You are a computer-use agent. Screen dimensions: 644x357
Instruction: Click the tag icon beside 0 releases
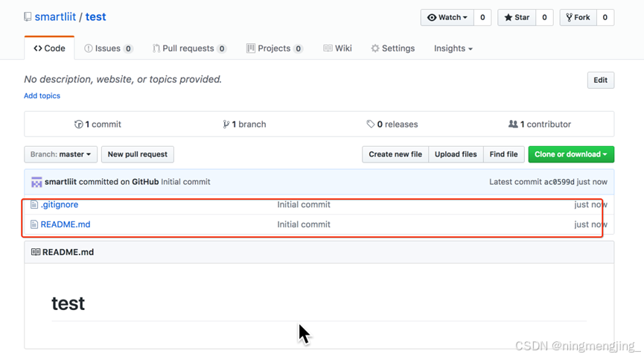(x=371, y=124)
